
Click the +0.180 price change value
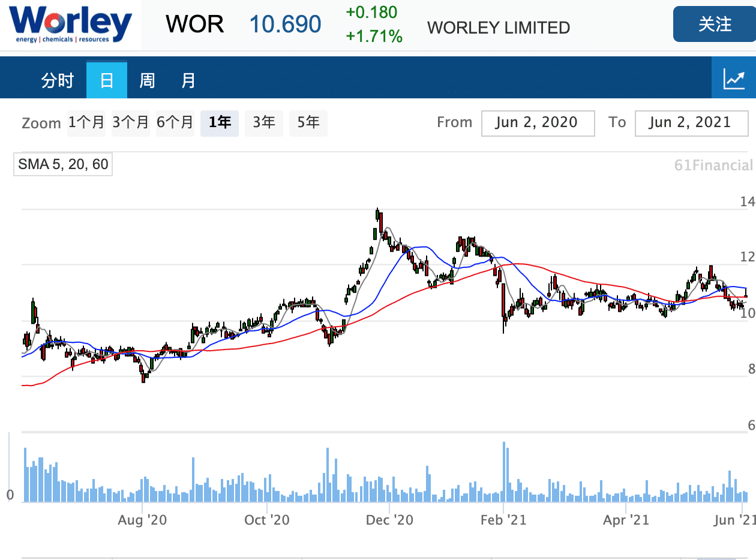coord(371,12)
